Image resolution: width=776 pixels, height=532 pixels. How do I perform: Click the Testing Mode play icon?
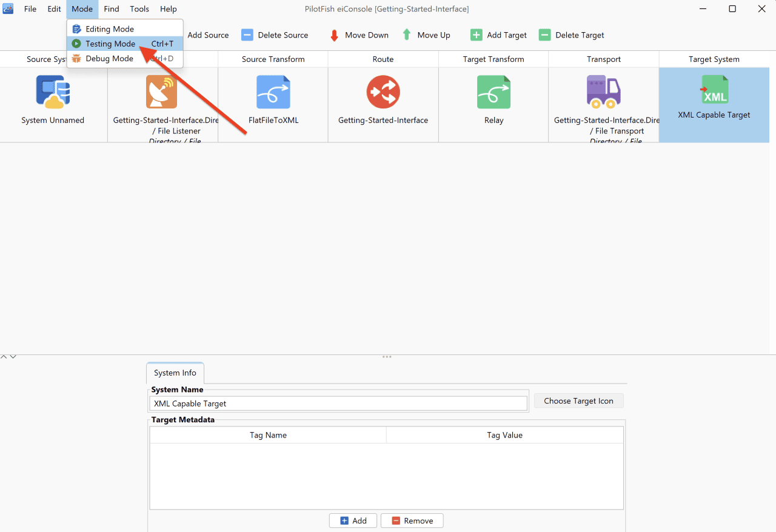(76, 44)
